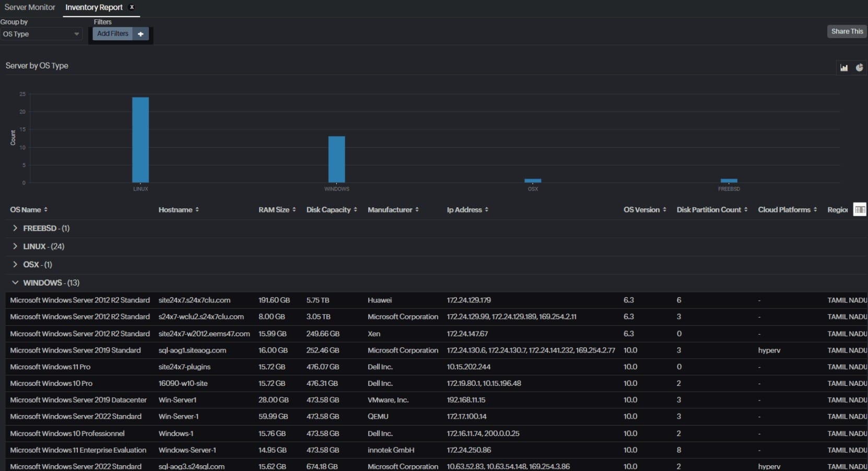The image size is (868, 471).
Task: Sort by OS Version column
Action: (645, 209)
